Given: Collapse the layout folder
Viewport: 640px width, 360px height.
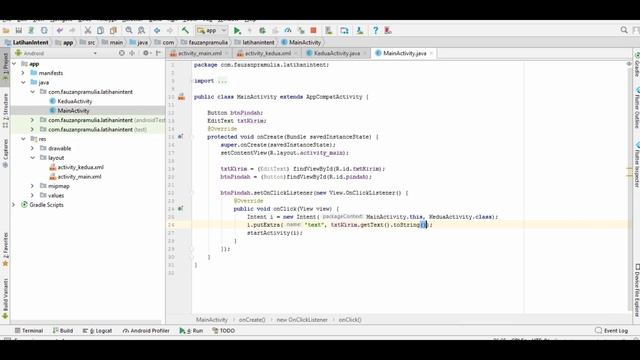Looking at the screenshot, I should click(x=32, y=158).
